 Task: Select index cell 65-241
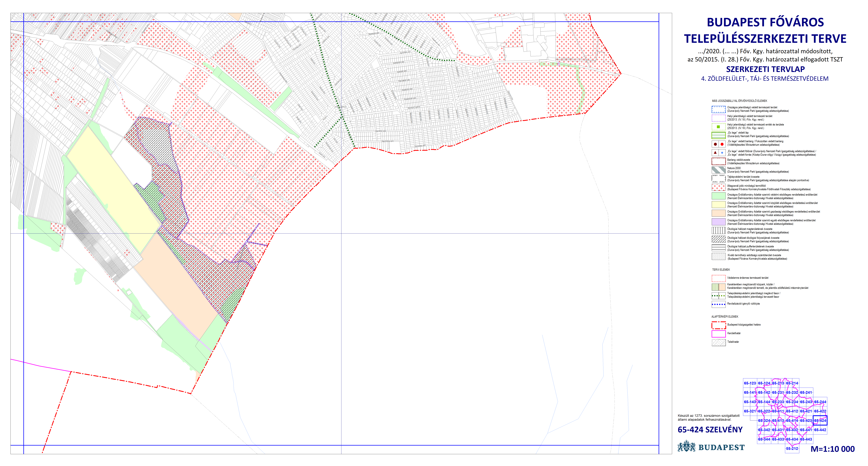(806, 393)
